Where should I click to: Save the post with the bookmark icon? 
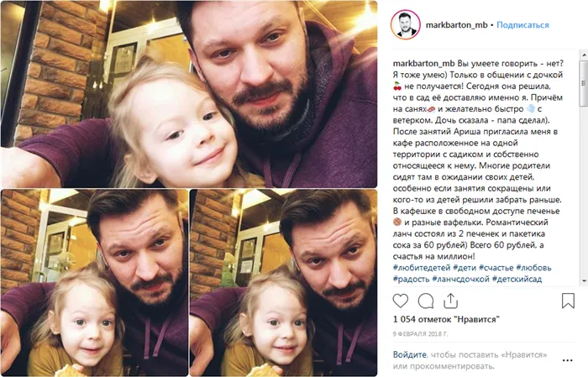568,301
